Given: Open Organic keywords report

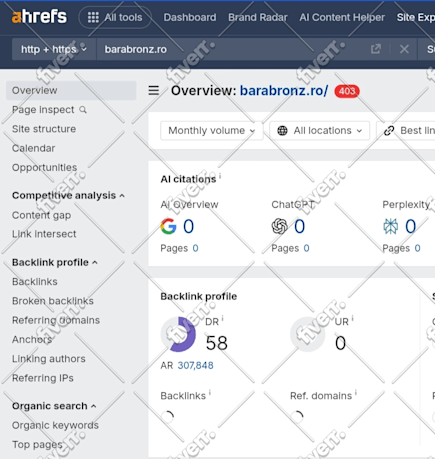Looking at the screenshot, I should (55, 425).
